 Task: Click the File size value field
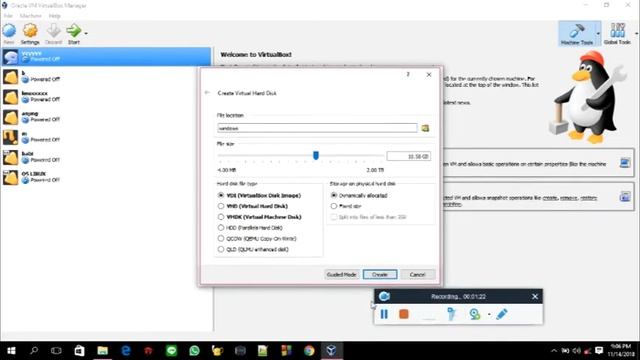pyautogui.click(x=409, y=156)
